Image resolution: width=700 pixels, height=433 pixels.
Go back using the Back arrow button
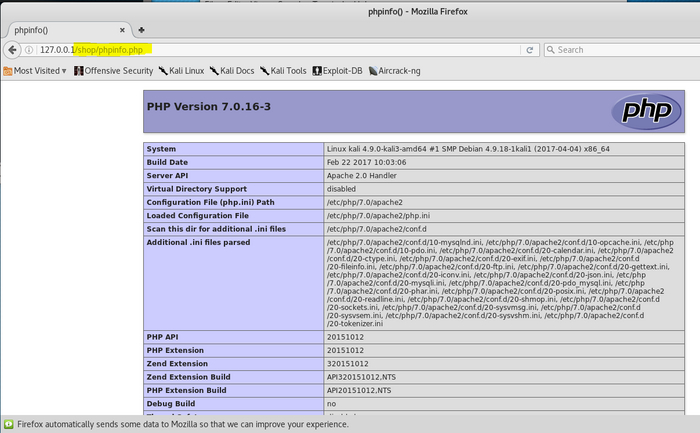[x=13, y=49]
